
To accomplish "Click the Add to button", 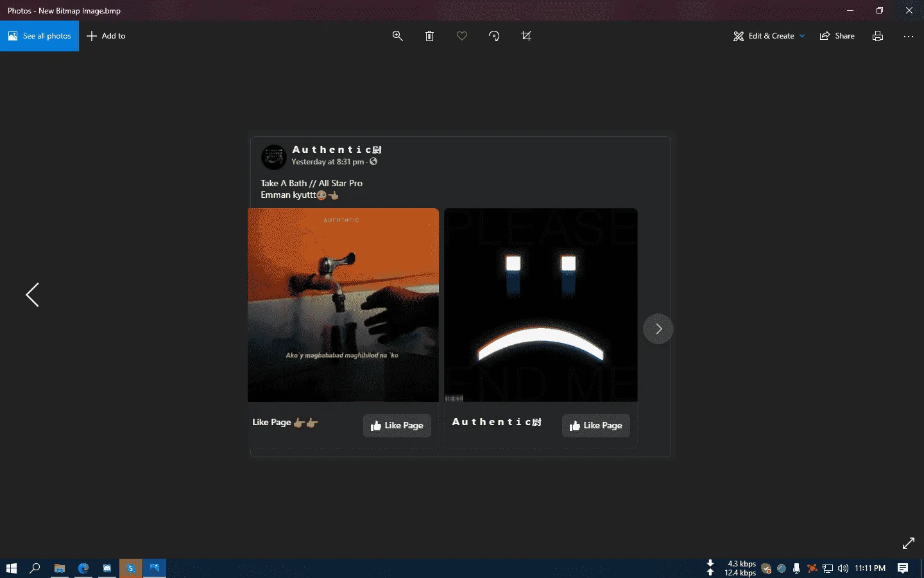I will [x=107, y=36].
